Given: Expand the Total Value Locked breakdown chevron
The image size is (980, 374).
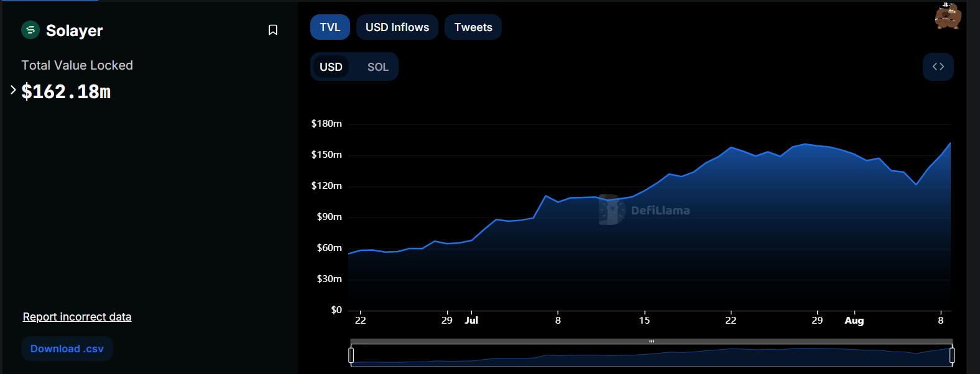Looking at the screenshot, I should pos(13,90).
